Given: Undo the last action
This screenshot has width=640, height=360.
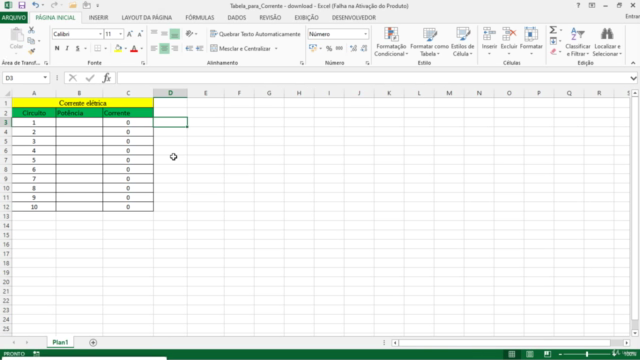Looking at the screenshot, I should pyautogui.click(x=36, y=5).
